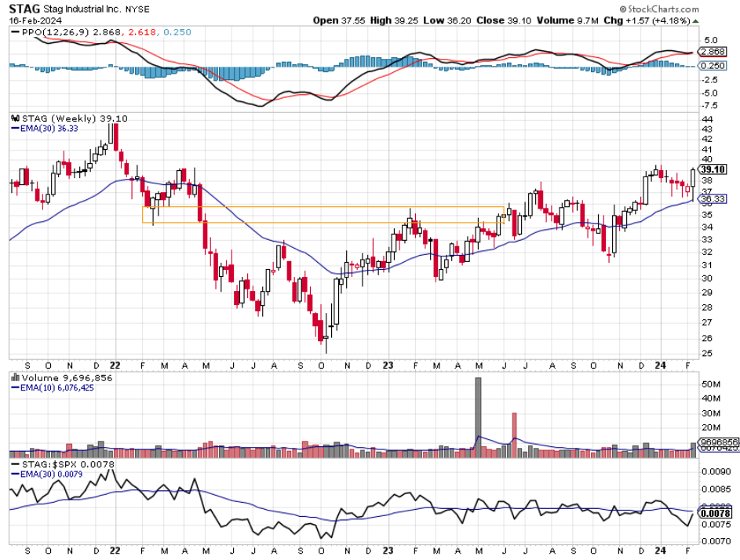This screenshot has height=560, width=740.
Task: Click the bold 22 year label on the time axis
Action: pos(115,365)
